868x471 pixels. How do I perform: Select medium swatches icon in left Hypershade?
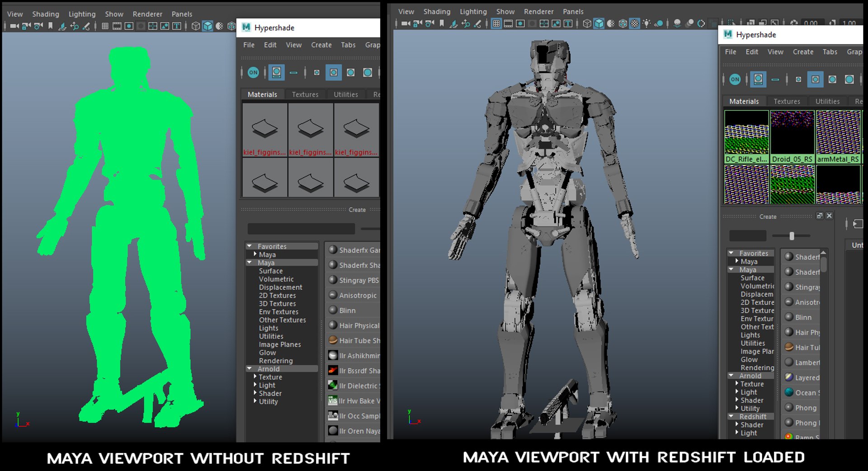(x=334, y=72)
